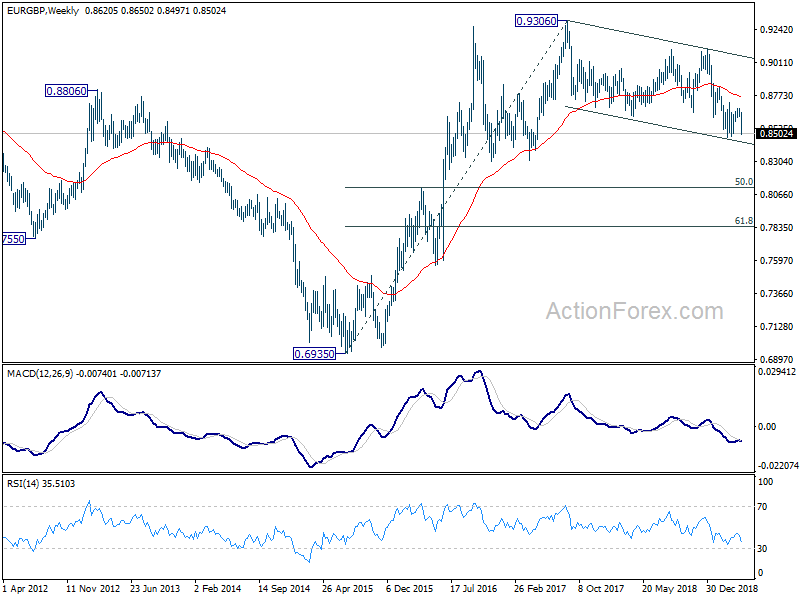Select the 0.93060 price label
This screenshot has height=600, width=800.
click(536, 21)
